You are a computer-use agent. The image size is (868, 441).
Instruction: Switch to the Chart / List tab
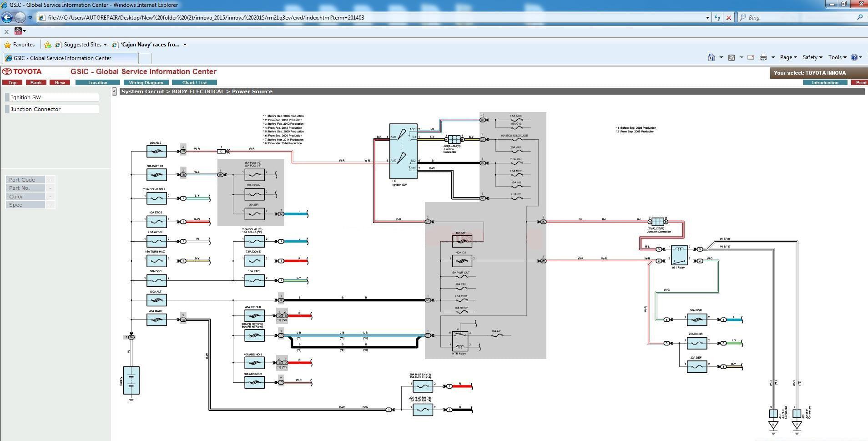tap(194, 83)
